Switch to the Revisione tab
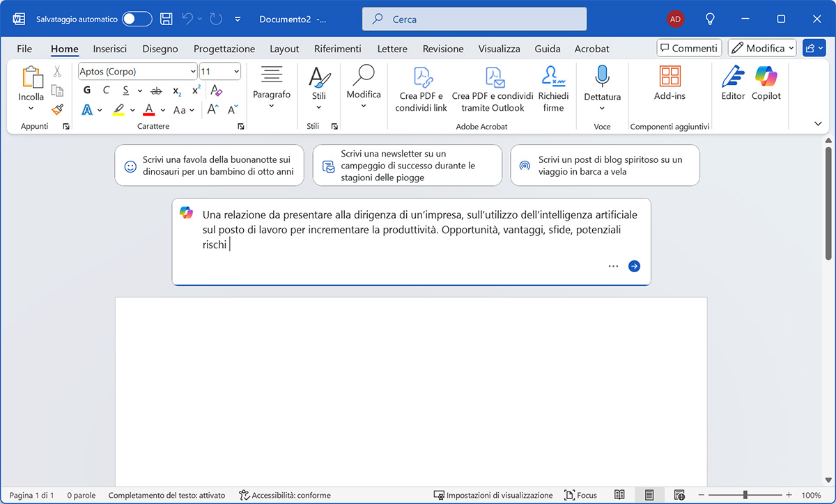This screenshot has width=836, height=504. tap(443, 49)
